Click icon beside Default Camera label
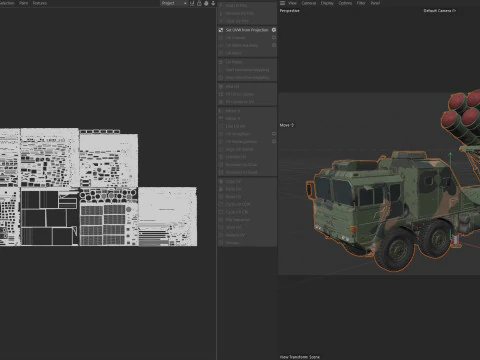Viewport: 480px width, 360px height. click(x=454, y=11)
